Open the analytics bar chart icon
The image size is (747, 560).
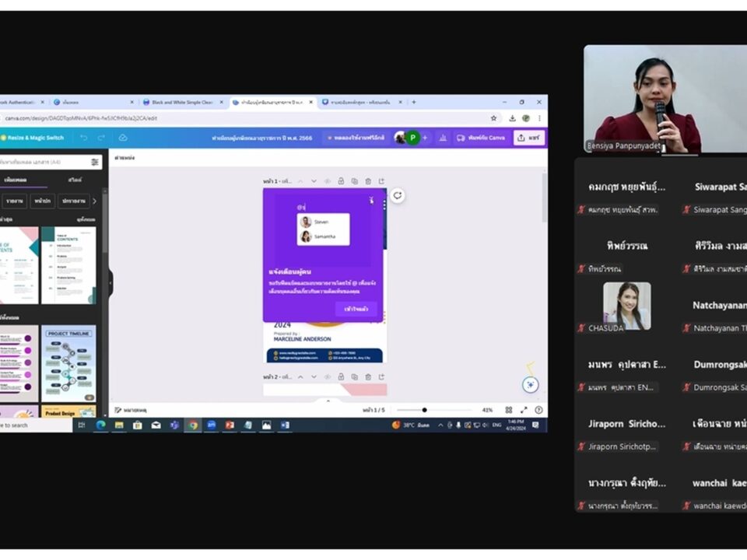pos(443,138)
